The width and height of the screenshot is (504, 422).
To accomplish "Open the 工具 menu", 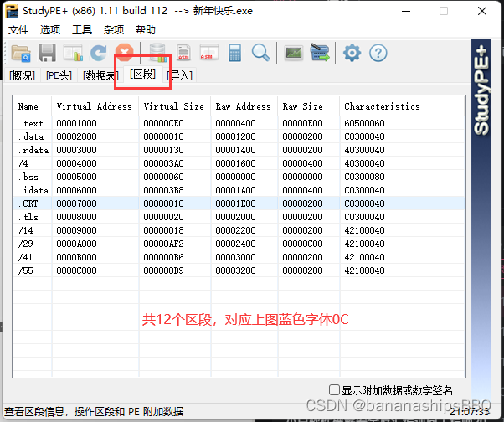I will click(82, 30).
